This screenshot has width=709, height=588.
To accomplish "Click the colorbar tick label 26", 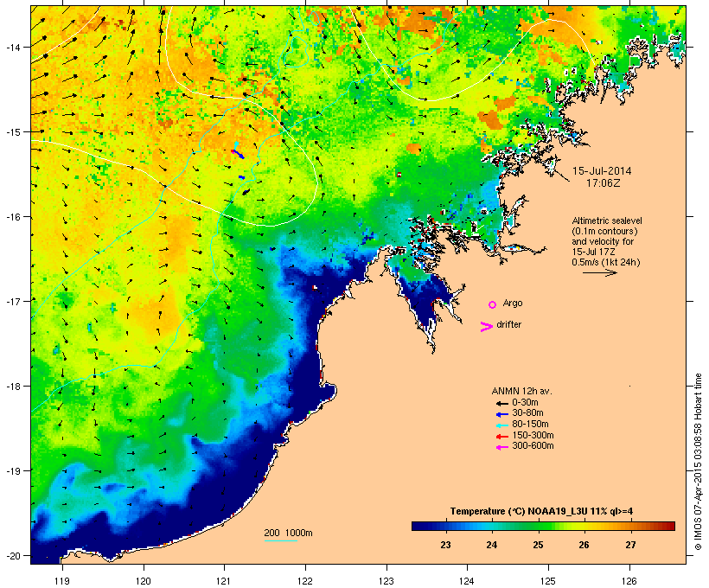I will pyautogui.click(x=584, y=545).
